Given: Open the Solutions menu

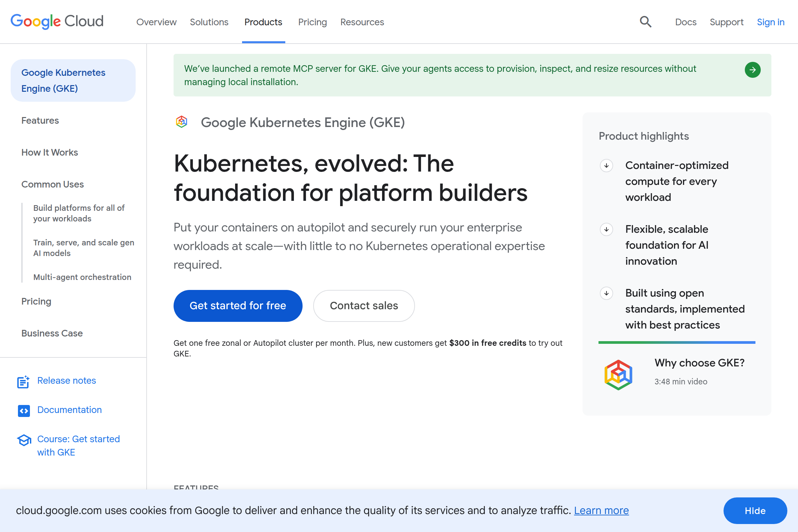Looking at the screenshot, I should pos(209,22).
